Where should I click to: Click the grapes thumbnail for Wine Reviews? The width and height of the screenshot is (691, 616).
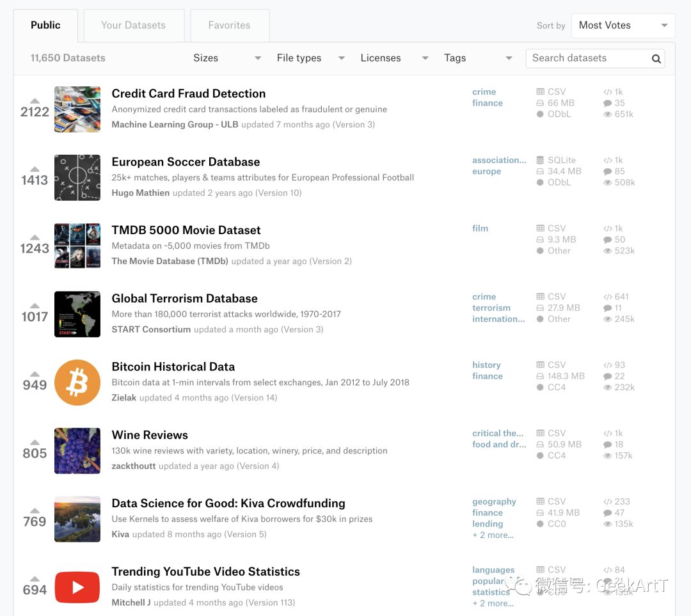coord(77,451)
